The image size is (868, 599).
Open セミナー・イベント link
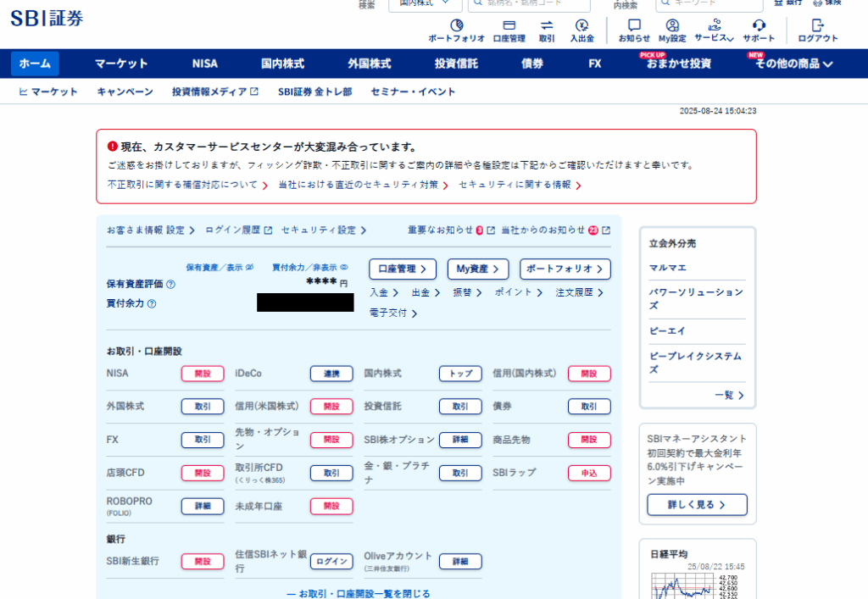coord(413,92)
